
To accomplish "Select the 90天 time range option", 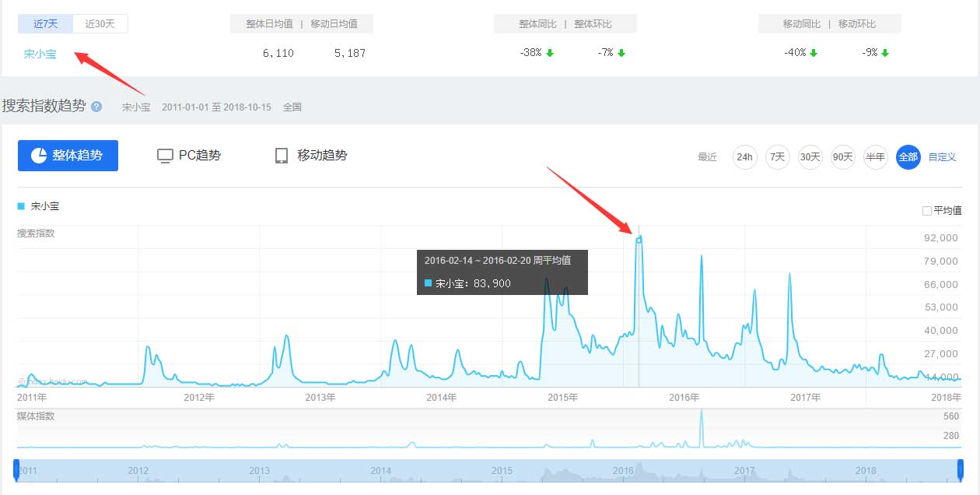I will coord(842,157).
